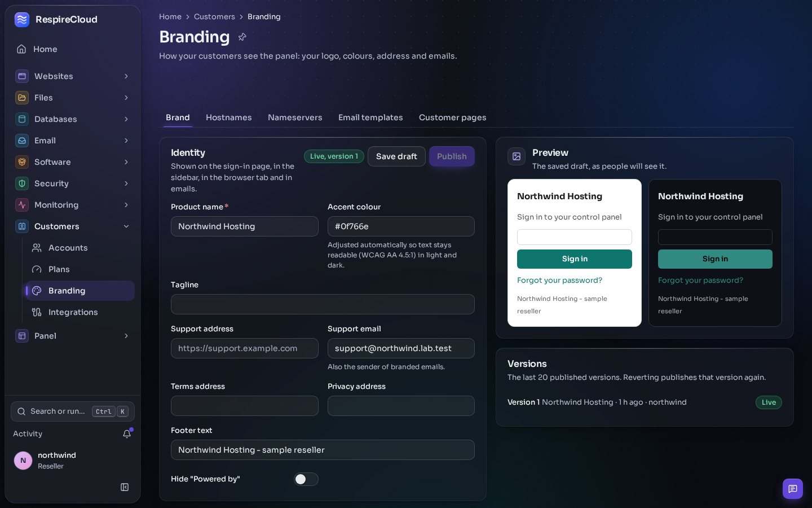Viewport: 812px width, 508px height.
Task: Click the Customers icon in sidebar
Action: (22, 226)
